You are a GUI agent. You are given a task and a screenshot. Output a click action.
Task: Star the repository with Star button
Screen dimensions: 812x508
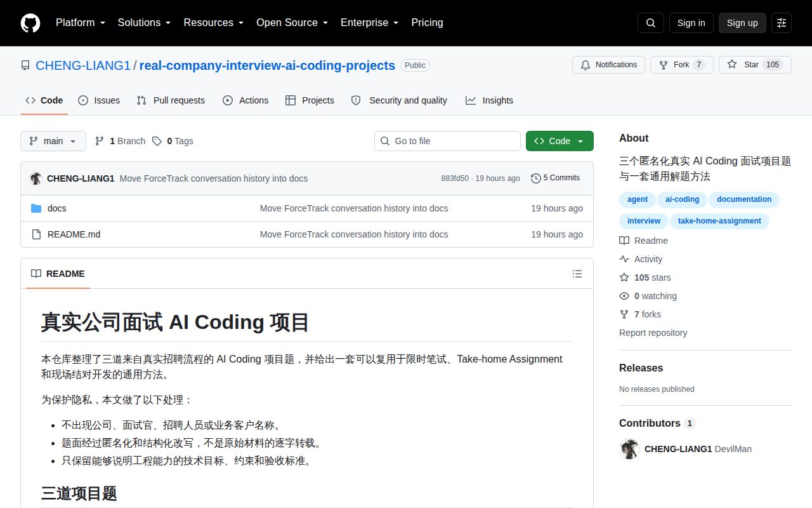click(x=755, y=65)
